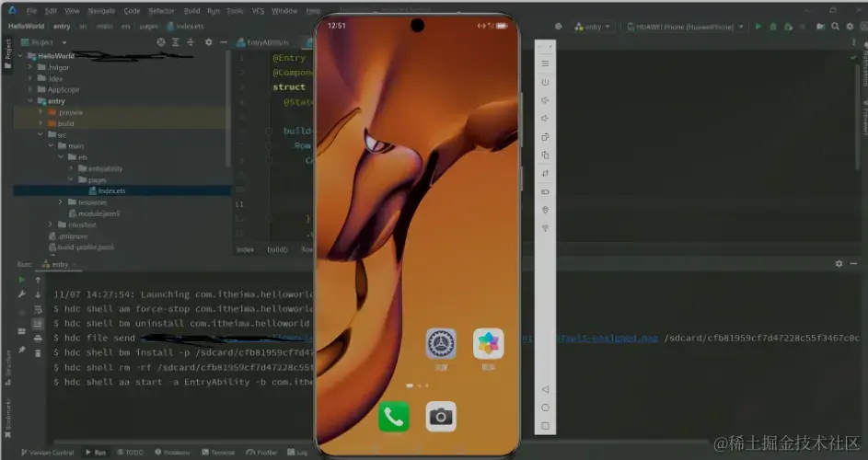The image size is (868, 460).
Task: Click emulator toolbar hamburger menu icon
Action: (545, 63)
